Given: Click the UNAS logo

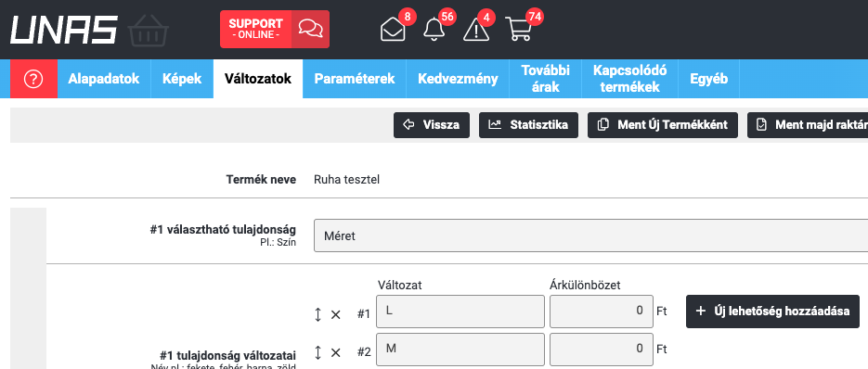Looking at the screenshot, I should [x=64, y=30].
